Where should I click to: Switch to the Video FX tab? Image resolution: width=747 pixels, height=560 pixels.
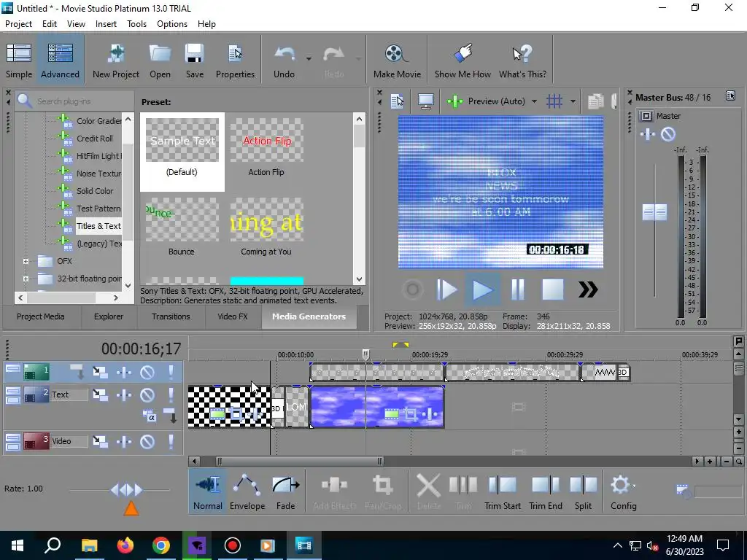pos(233,316)
